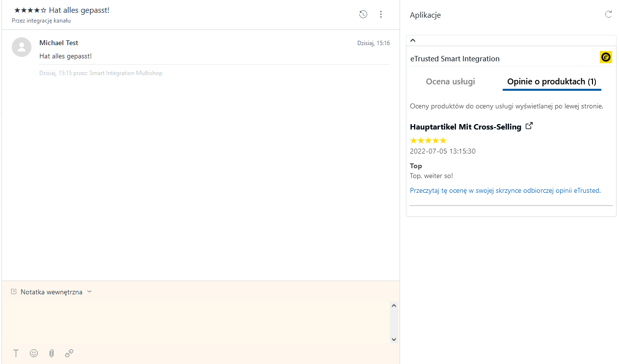Viewport: 619px width, 364px height.
Task: Open the ticket options three-dot menu
Action: coord(381,14)
